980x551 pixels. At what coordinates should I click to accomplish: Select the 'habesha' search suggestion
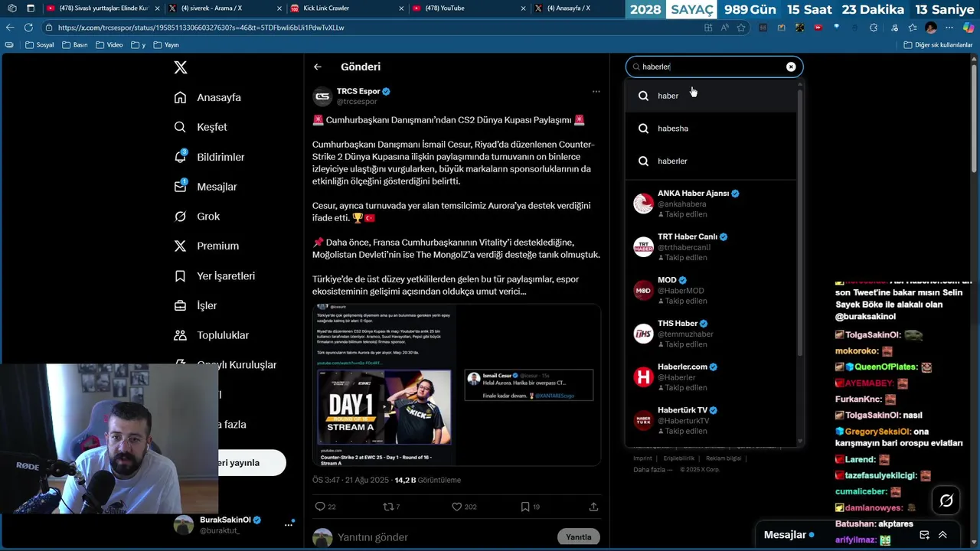pos(711,129)
